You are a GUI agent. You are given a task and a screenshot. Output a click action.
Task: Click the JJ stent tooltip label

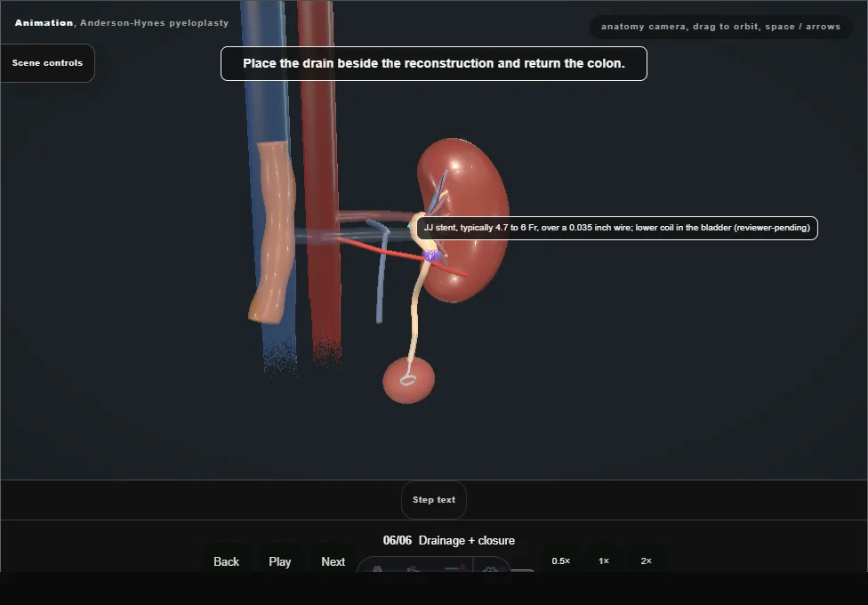point(617,228)
